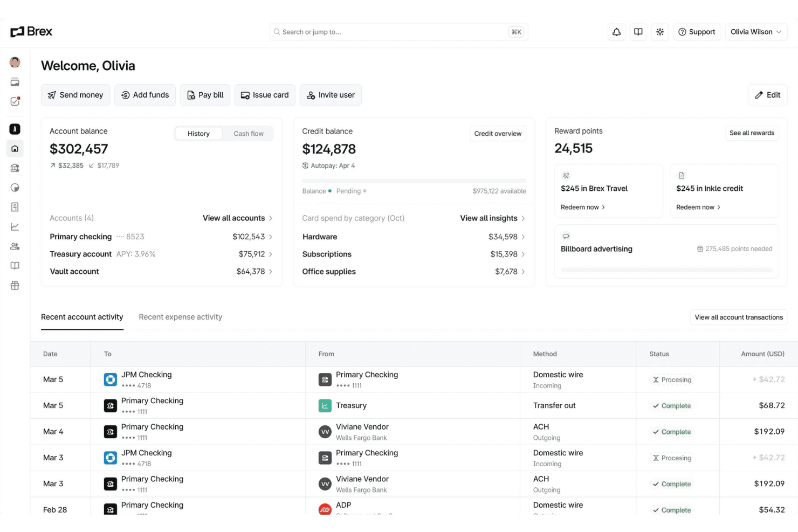Click the red ADP logo icon

tap(325, 509)
